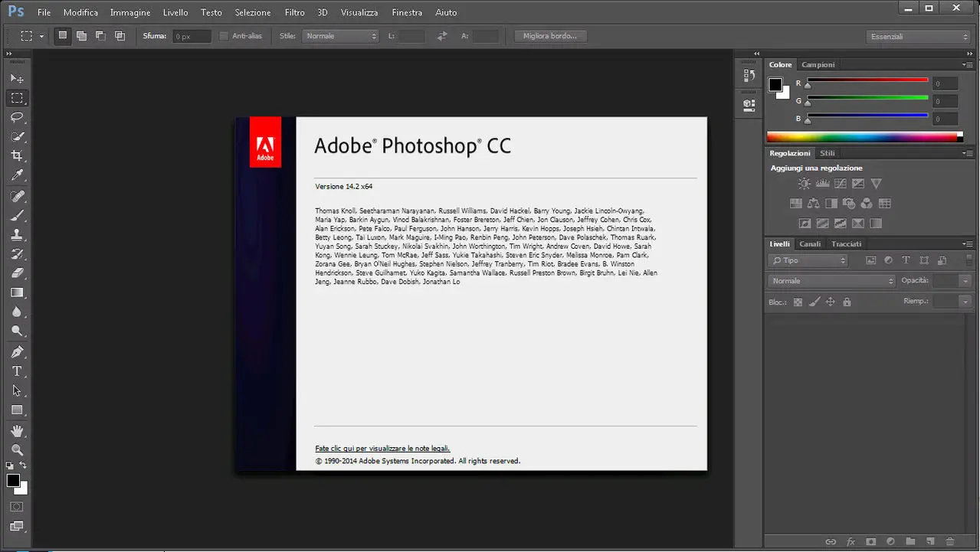980x552 pixels.
Task: Toggle the Anti-alias checkbox
Action: (x=224, y=36)
